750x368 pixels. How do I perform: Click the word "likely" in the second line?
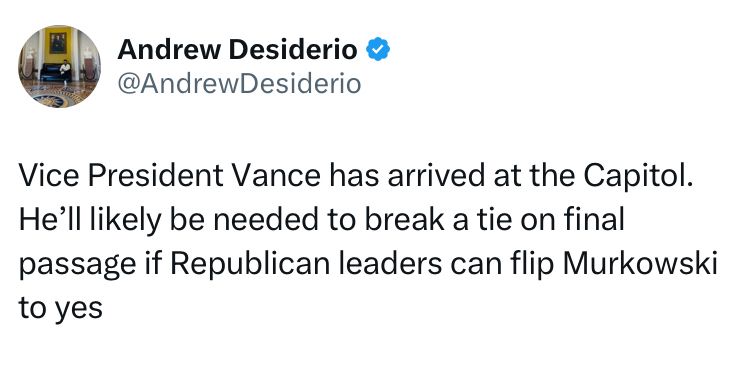[114, 222]
